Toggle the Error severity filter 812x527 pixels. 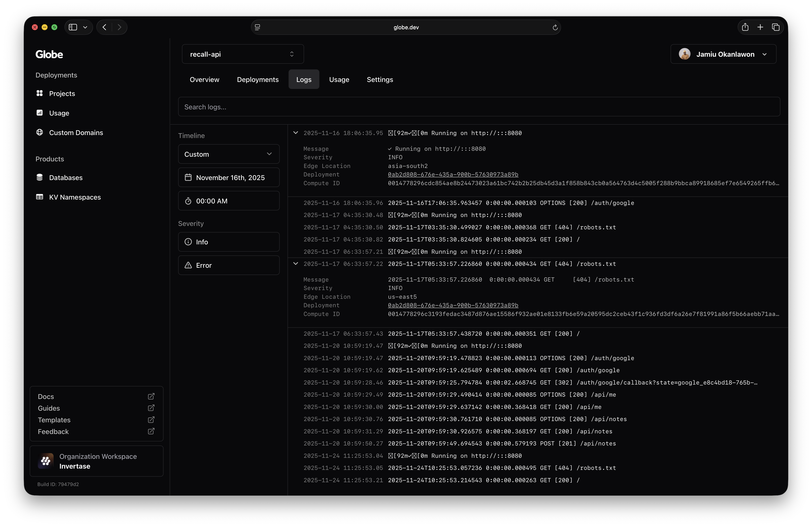click(229, 265)
